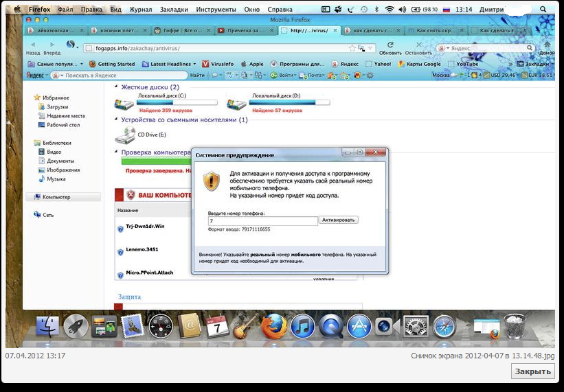Open the Latest Headlines bookmarks dropdown
Image resolution: width=564 pixels, height=392 pixels.
(x=169, y=64)
